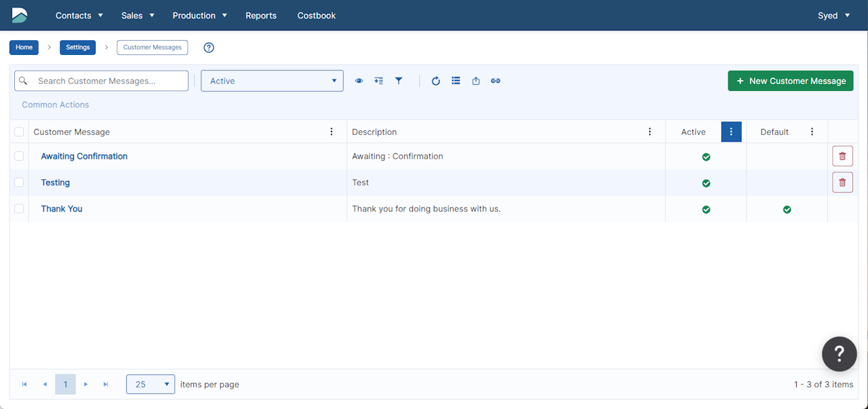Refresh the customer messages list
868x409 pixels.
pos(436,81)
